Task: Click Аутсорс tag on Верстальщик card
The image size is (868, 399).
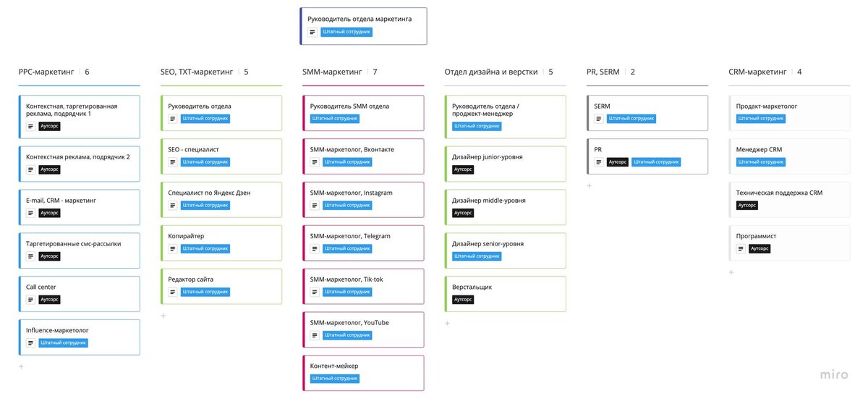Action: tap(463, 299)
